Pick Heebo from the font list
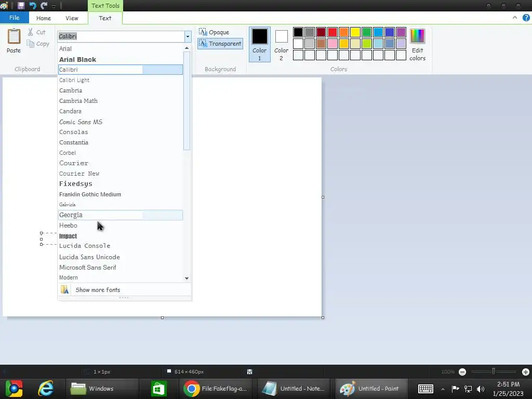Image resolution: width=532 pixels, height=399 pixels. [x=121, y=225]
